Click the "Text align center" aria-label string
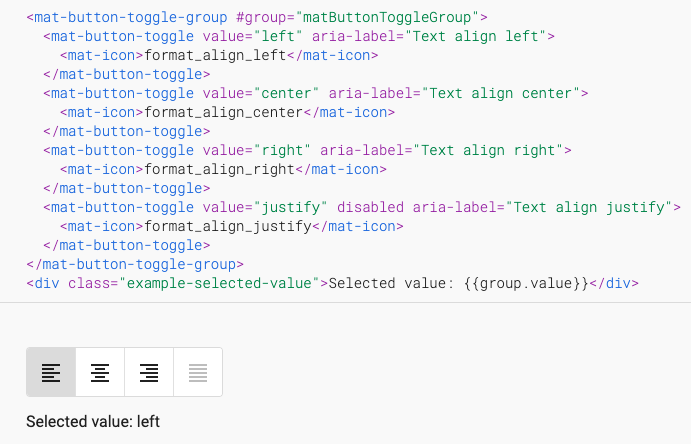The height and width of the screenshot is (444, 691). coord(501,93)
